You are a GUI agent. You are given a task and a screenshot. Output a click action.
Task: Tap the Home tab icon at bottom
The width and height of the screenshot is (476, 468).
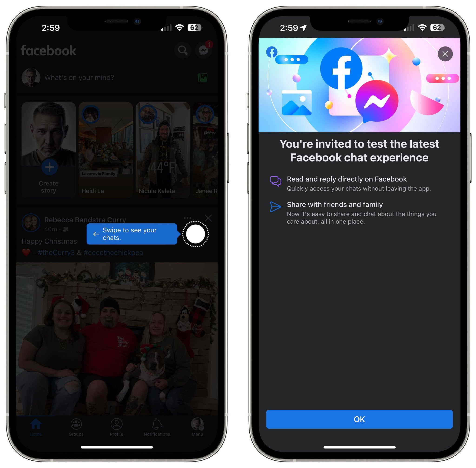click(x=35, y=420)
